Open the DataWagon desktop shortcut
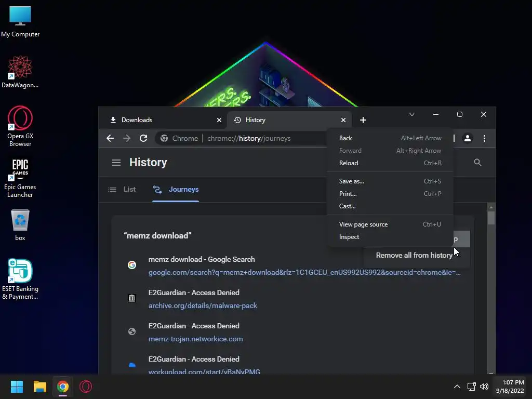Image resolution: width=532 pixels, height=399 pixels. (20, 72)
